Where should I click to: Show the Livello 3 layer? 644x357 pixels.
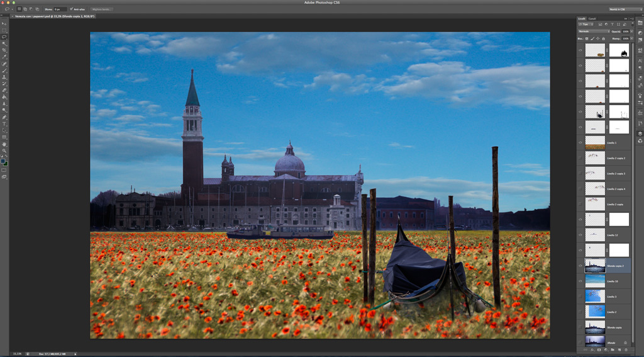click(580, 297)
